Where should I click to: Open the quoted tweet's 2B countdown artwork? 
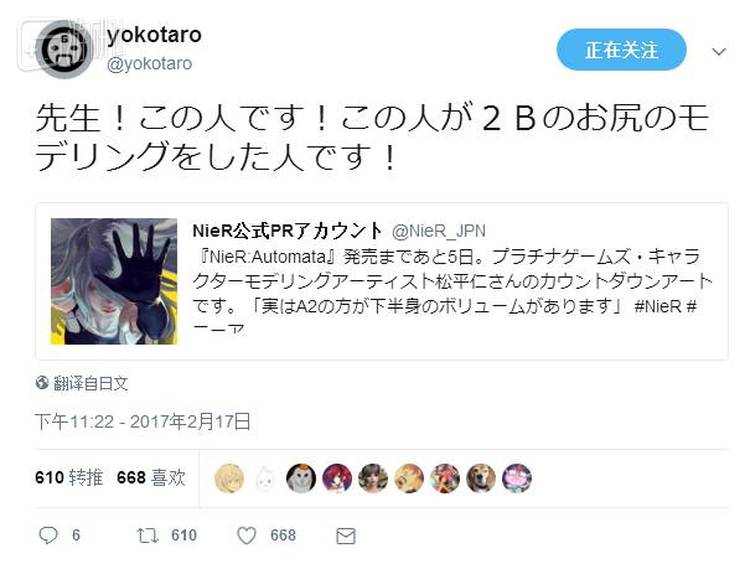coord(114,281)
